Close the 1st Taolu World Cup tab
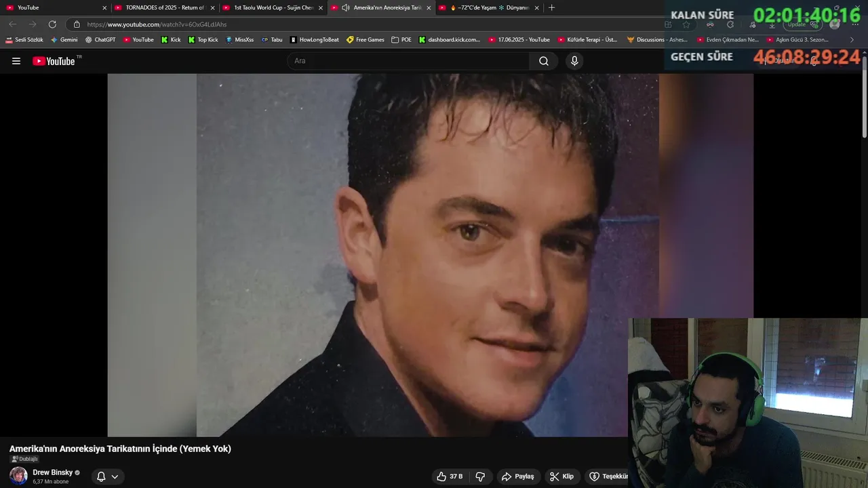 point(321,7)
